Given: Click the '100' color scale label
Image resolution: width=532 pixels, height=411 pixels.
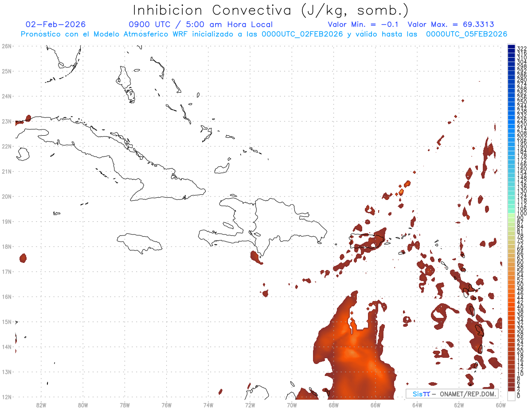Looking at the screenshot, I should tap(521, 214).
